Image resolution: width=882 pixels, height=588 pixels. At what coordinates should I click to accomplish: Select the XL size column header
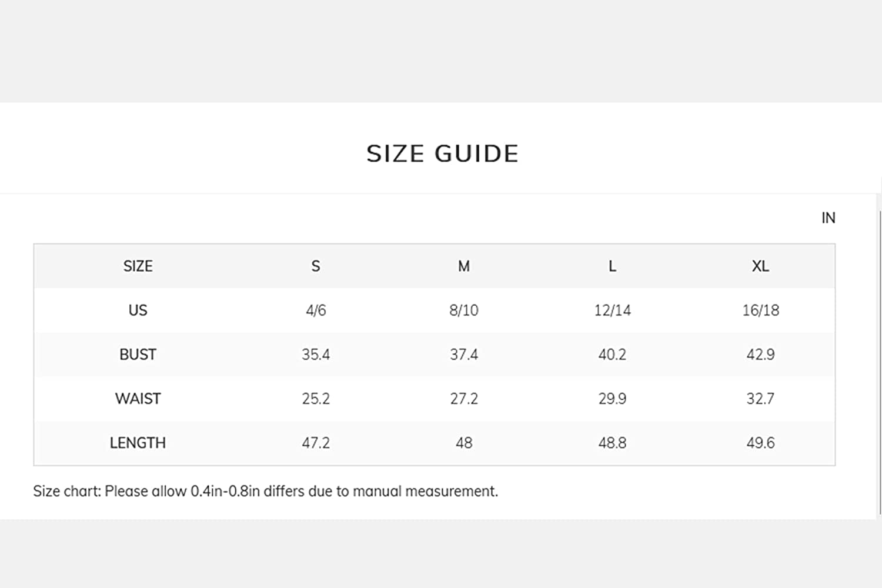[760, 266]
